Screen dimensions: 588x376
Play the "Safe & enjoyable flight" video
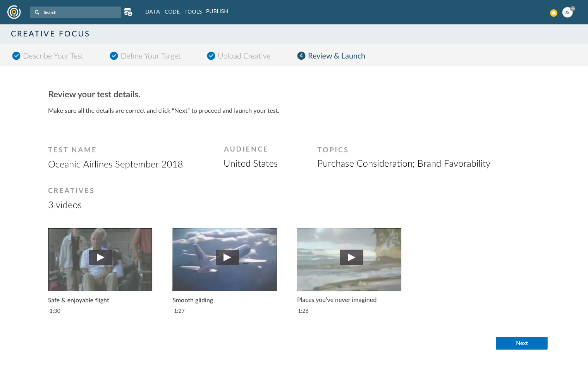pyautogui.click(x=100, y=257)
